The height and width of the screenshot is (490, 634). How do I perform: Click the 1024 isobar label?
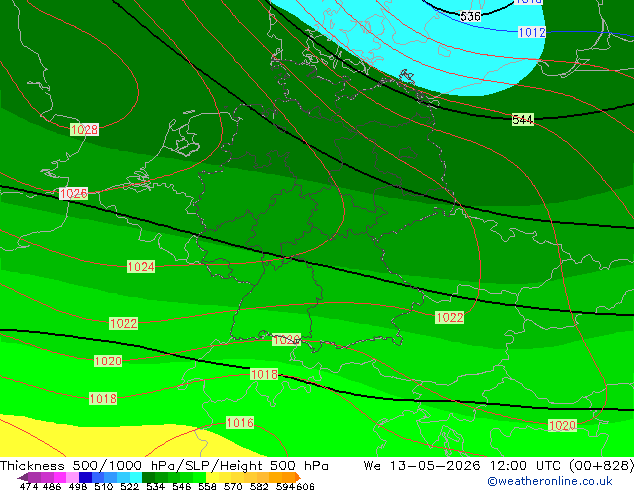pos(141,267)
